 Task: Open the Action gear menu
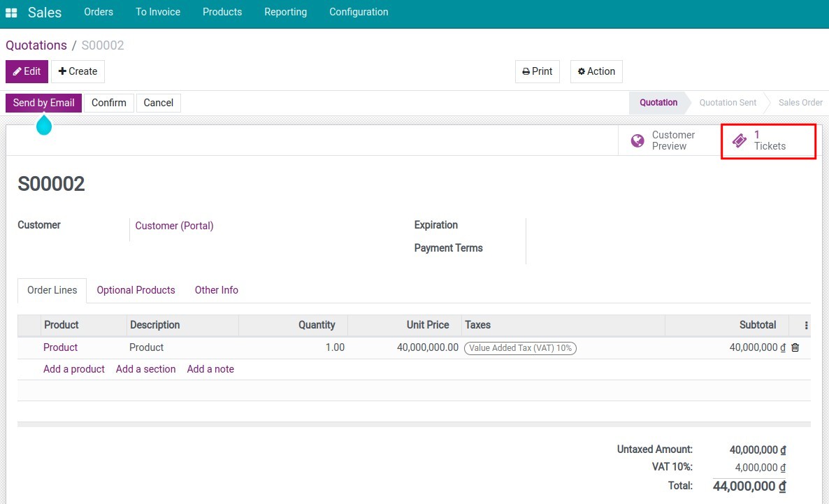582,71
